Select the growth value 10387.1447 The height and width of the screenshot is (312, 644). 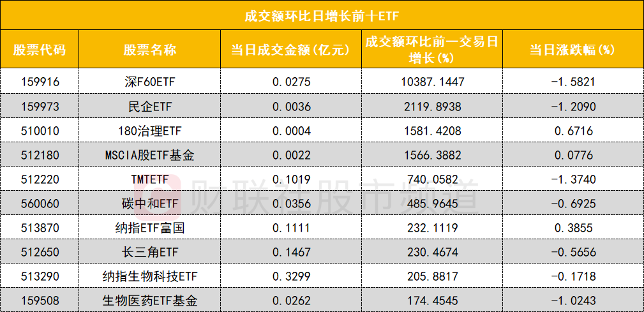tap(431, 82)
